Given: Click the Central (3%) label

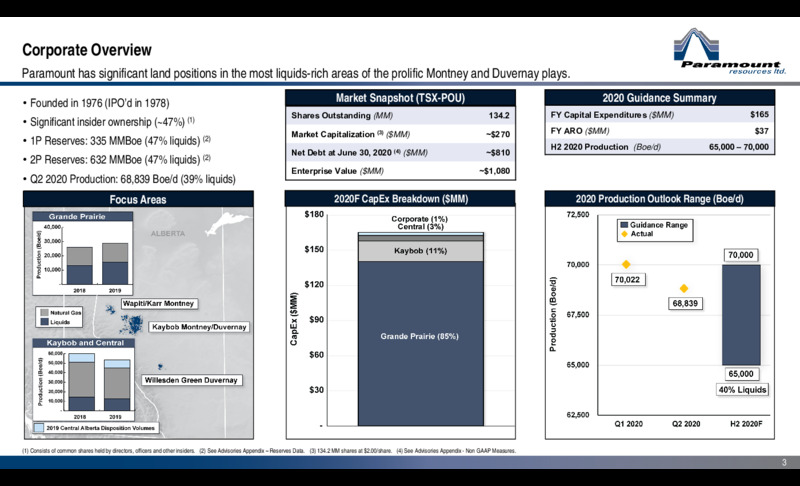Looking at the screenshot, I should coord(420,226).
